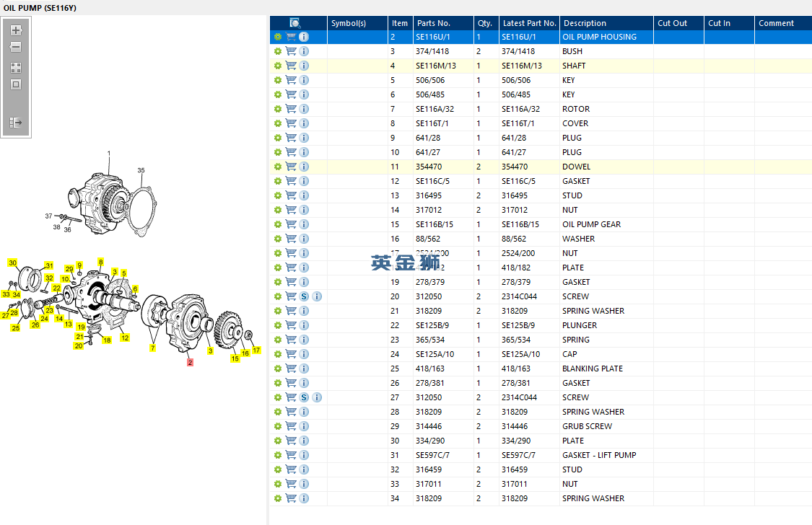Screen dimensions: 812x525
Task: Open info for NUT 317012
Action: point(304,210)
